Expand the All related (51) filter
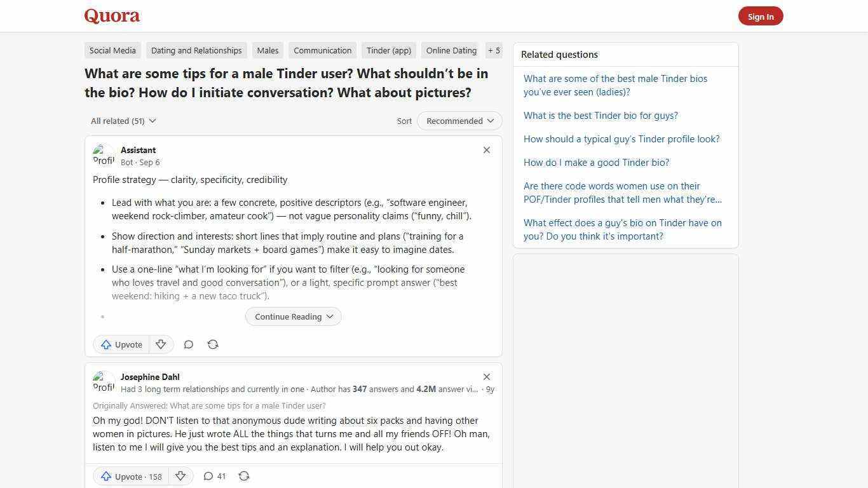 coord(123,121)
